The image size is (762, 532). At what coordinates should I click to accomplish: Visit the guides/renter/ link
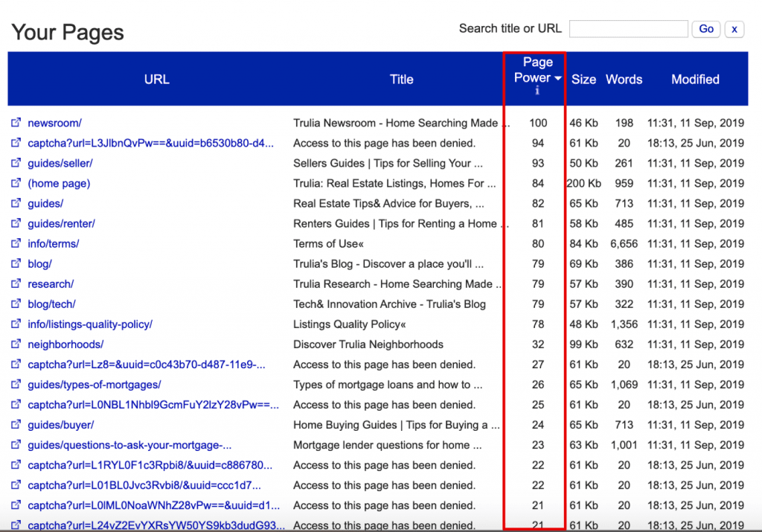pyautogui.click(x=61, y=223)
